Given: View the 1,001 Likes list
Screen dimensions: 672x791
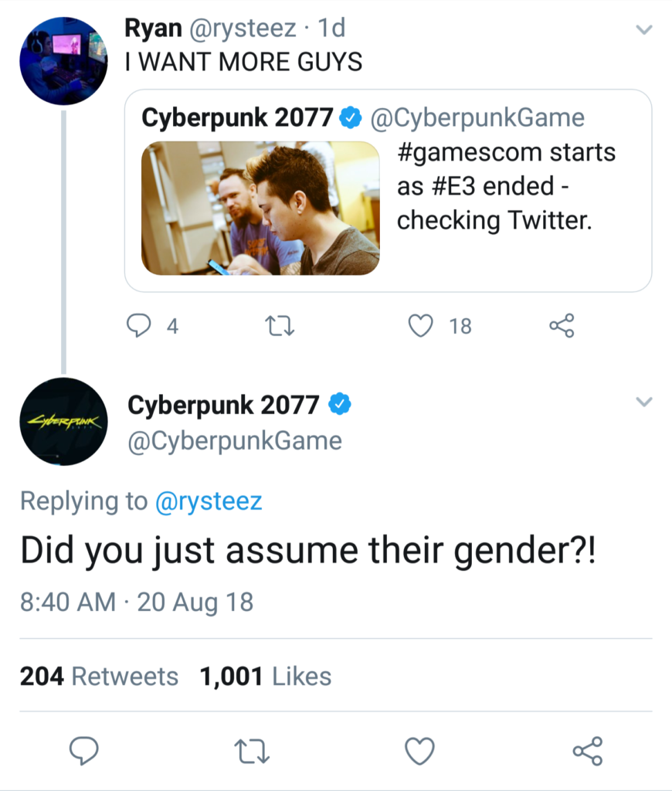Looking at the screenshot, I should [x=266, y=676].
